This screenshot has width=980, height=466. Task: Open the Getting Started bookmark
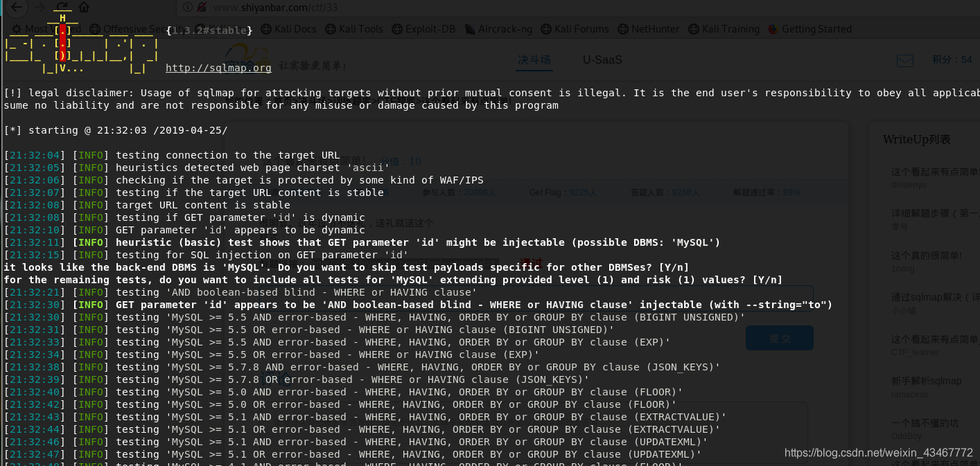(x=810, y=29)
